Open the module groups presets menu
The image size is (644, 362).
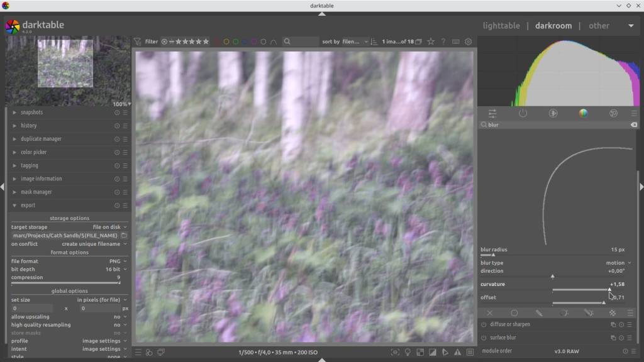coord(634,113)
